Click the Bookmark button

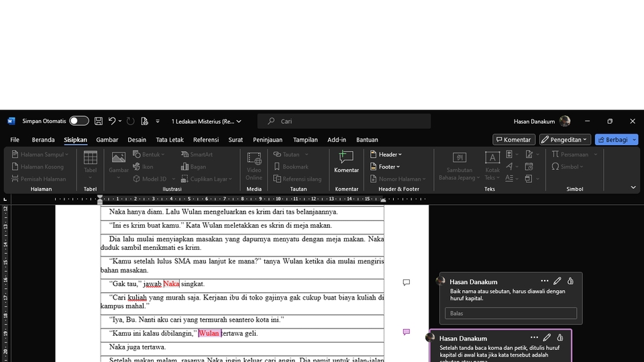(290, 167)
